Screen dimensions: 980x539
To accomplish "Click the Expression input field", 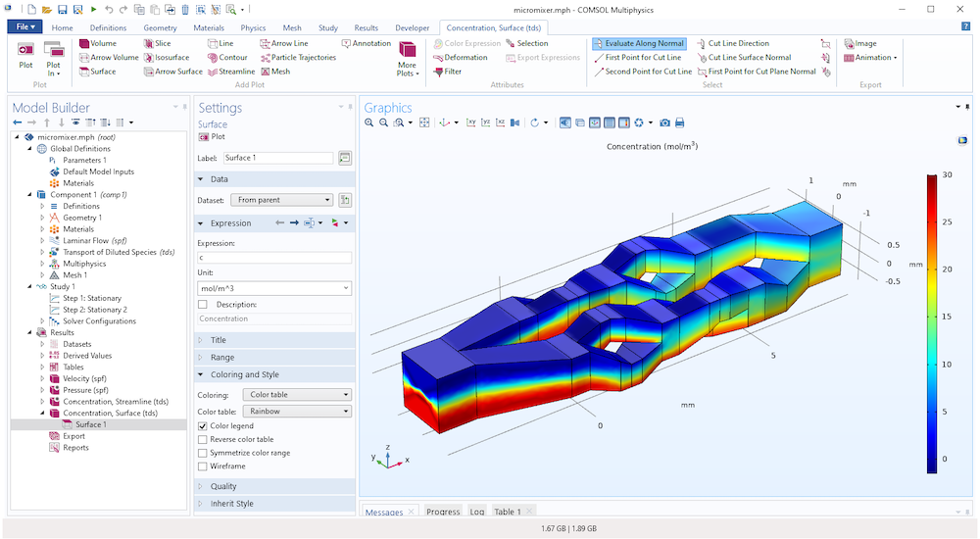I will (274, 258).
